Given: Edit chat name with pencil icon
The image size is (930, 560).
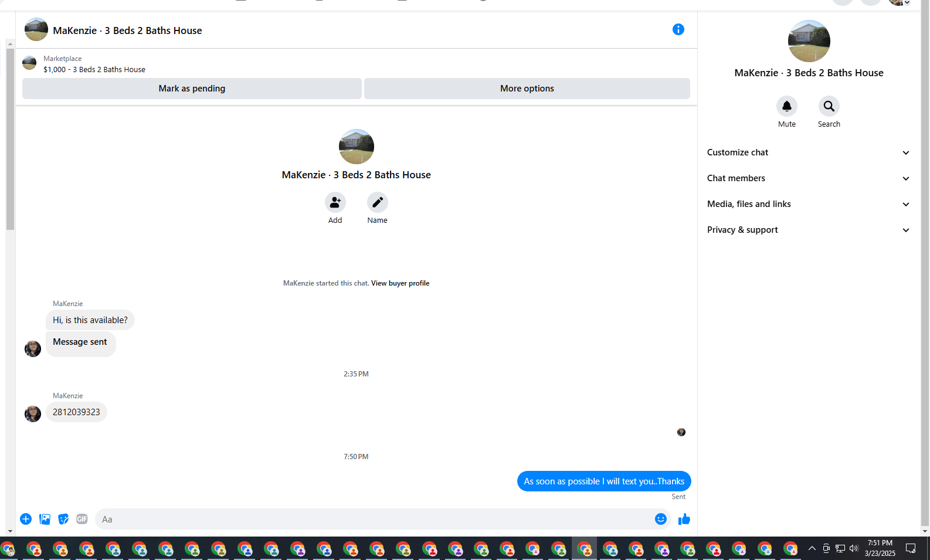Looking at the screenshot, I should point(377,202).
